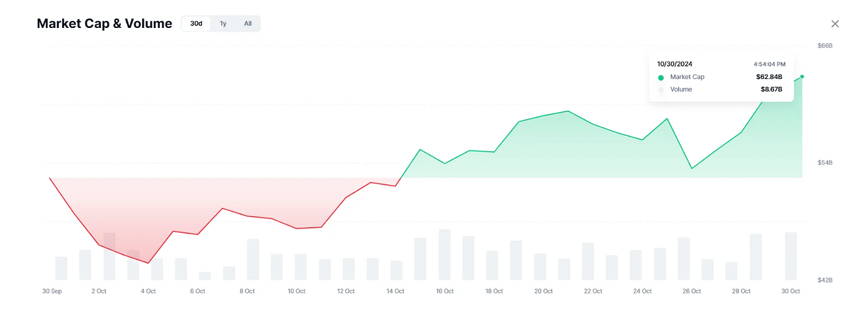Click the green Market Cap legend dot
The width and height of the screenshot is (868, 324).
coord(661,78)
